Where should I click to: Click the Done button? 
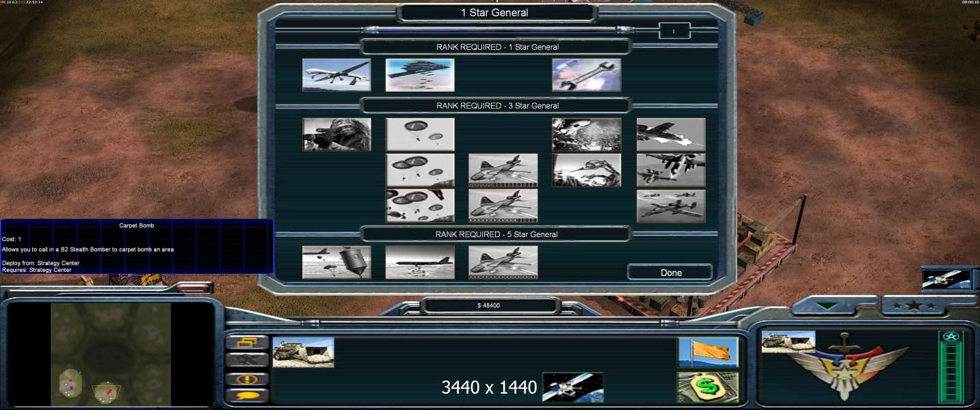(x=671, y=273)
